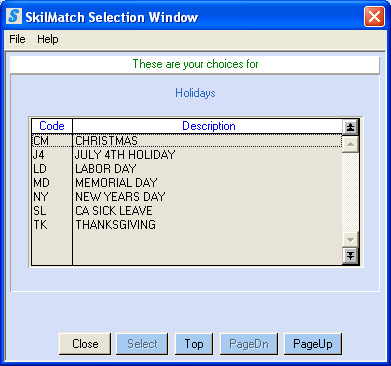Click the Close button
The width and height of the screenshot is (391, 366).
point(85,344)
